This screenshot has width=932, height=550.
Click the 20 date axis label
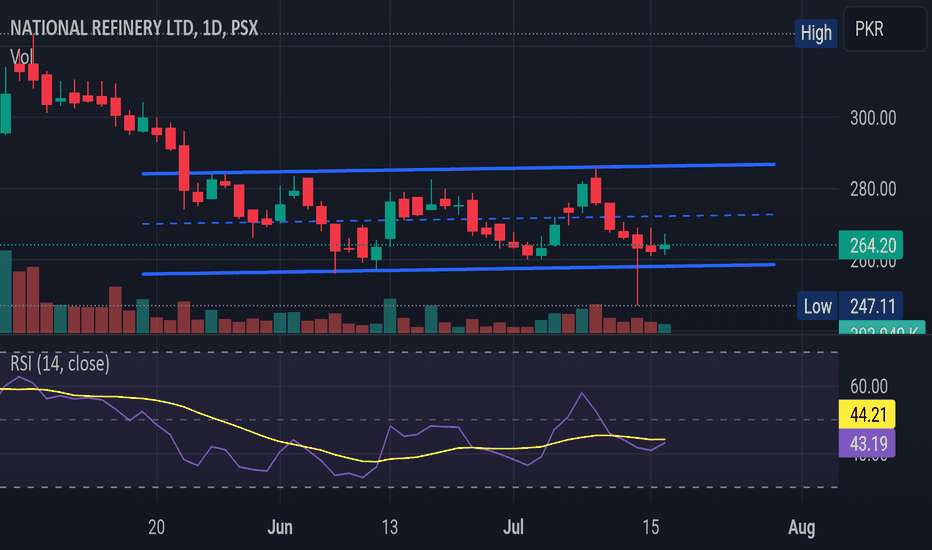(156, 527)
